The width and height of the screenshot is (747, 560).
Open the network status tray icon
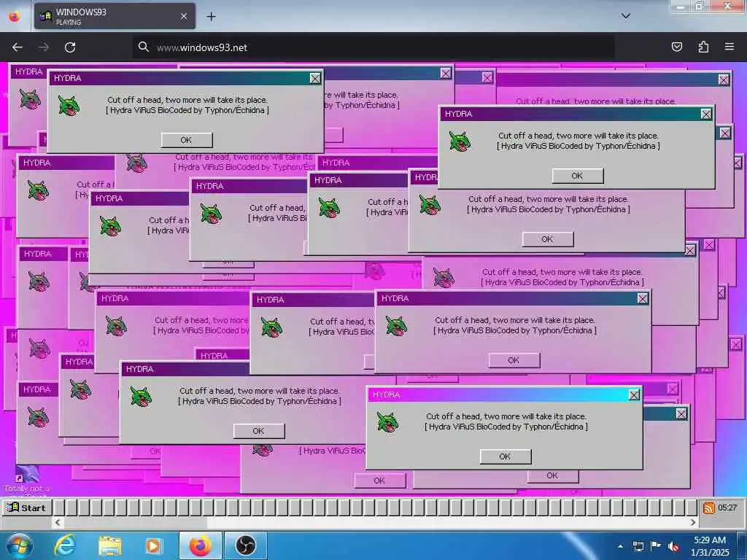[x=638, y=546]
